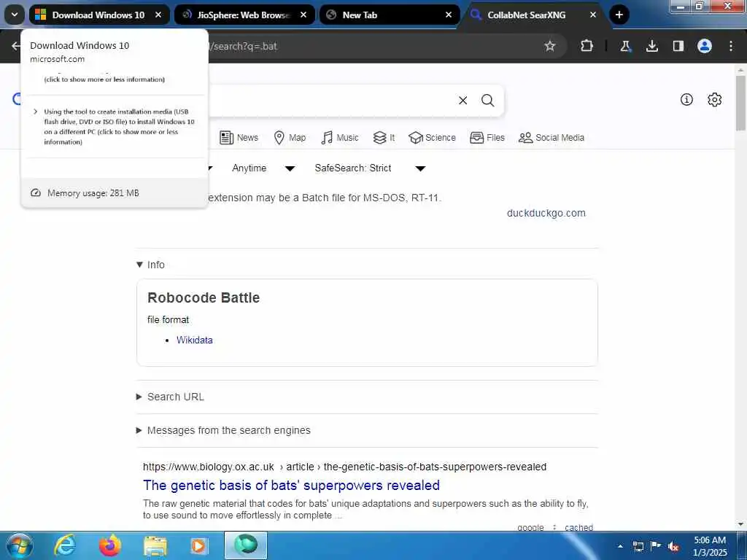Clear the search query with X icon

[462, 101]
